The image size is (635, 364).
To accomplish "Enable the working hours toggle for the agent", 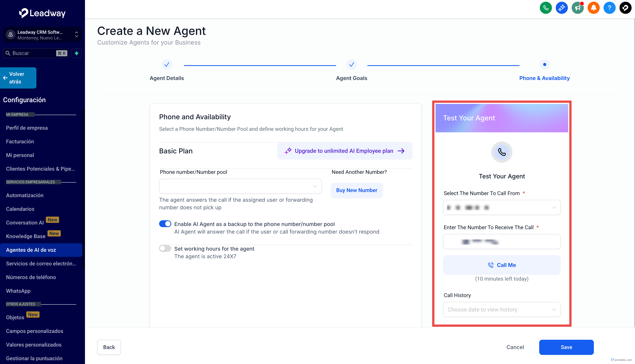I will click(165, 249).
